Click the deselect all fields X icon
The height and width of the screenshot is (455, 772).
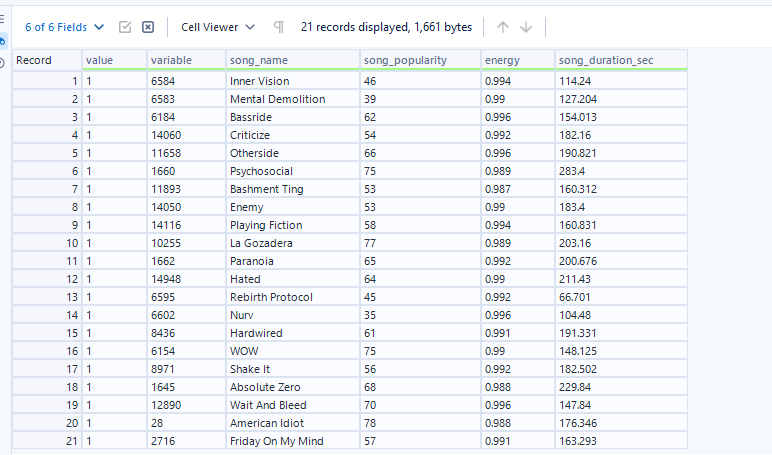tap(148, 27)
